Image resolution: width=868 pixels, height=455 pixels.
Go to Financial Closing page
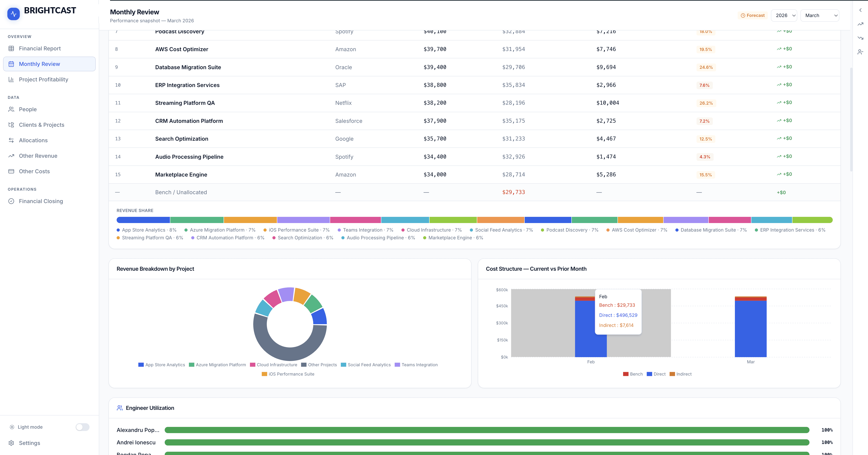(x=41, y=201)
